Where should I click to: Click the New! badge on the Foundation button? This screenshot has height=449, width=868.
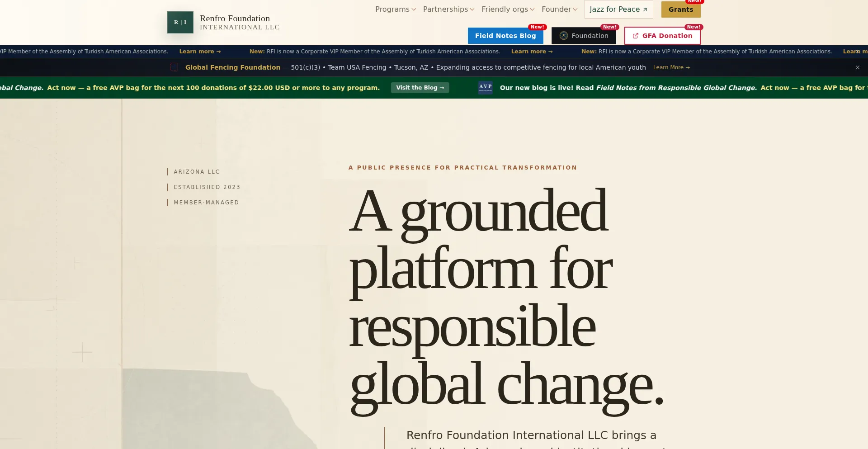pos(609,27)
